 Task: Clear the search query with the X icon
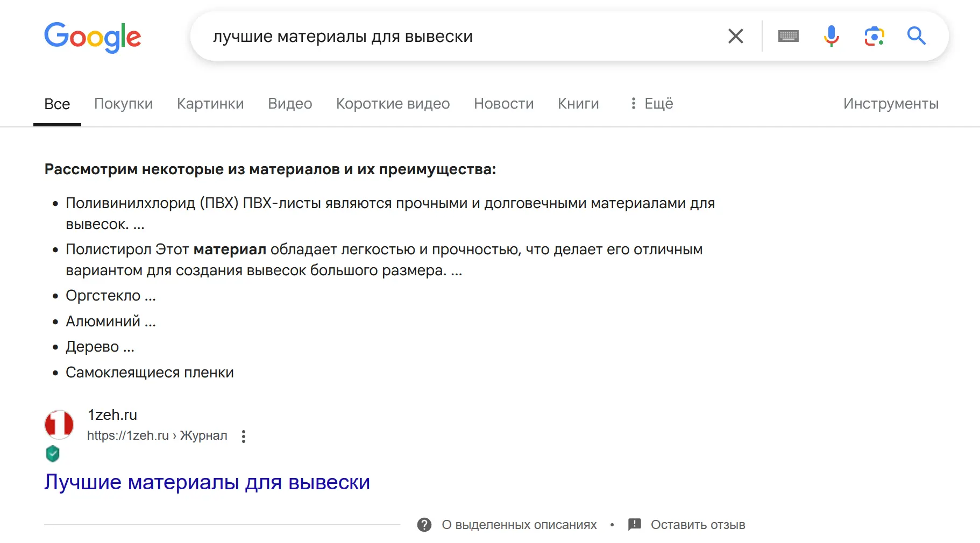tap(735, 36)
